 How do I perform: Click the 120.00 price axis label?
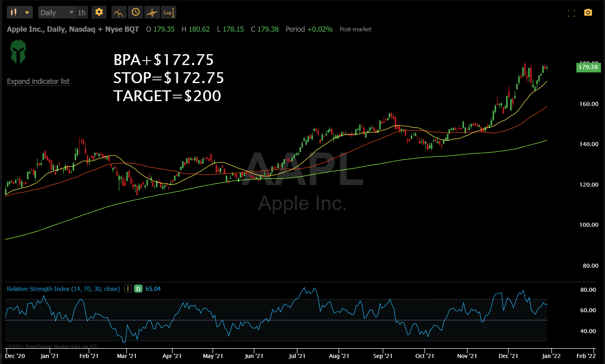(589, 185)
